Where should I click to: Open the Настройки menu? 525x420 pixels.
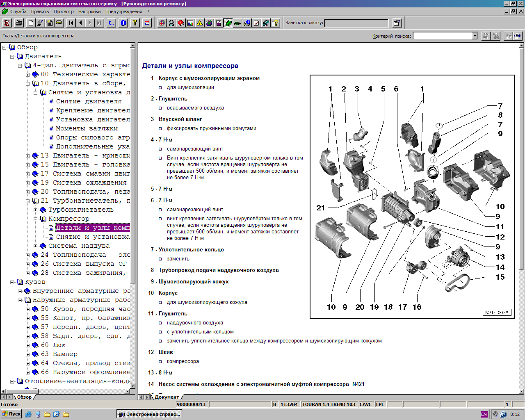click(x=89, y=11)
